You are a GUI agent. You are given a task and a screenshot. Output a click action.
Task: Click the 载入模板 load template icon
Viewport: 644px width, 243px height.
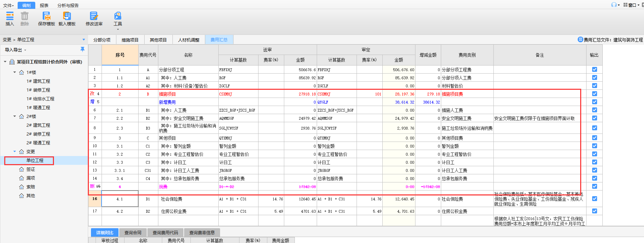[x=67, y=16]
